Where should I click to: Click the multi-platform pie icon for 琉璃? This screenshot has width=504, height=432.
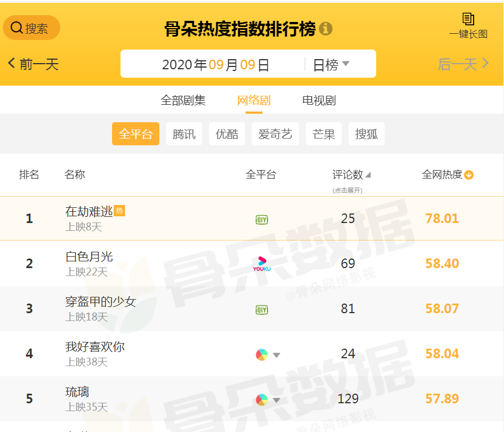coord(262,400)
